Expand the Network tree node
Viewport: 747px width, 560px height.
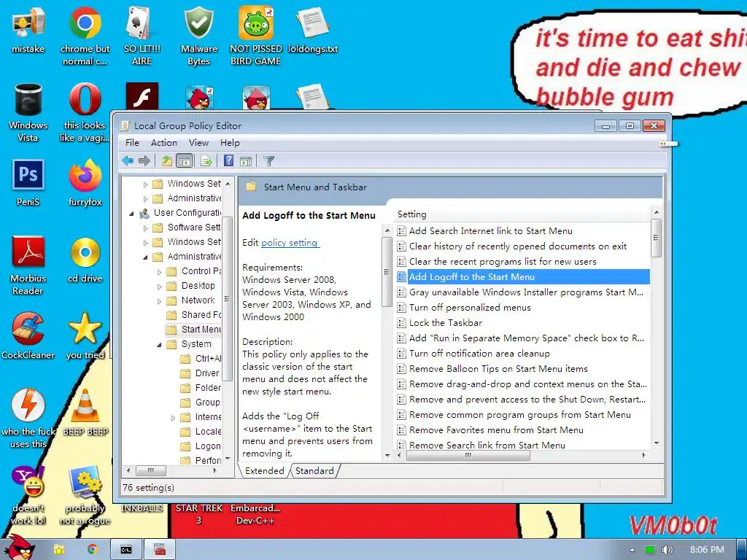(x=160, y=301)
